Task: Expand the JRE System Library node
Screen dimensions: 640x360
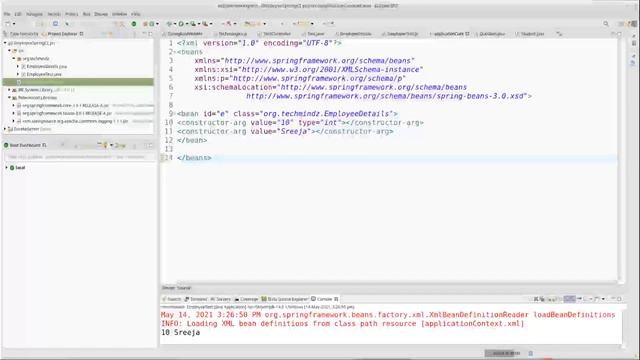Action: [9, 90]
